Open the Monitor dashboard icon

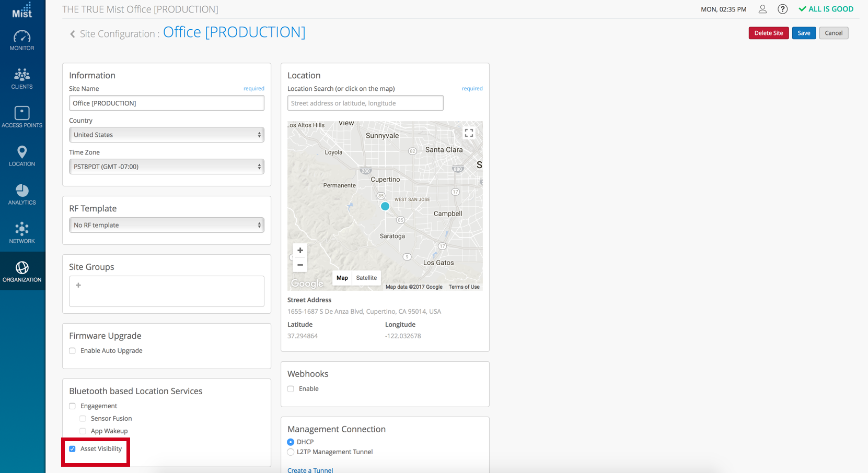point(22,40)
